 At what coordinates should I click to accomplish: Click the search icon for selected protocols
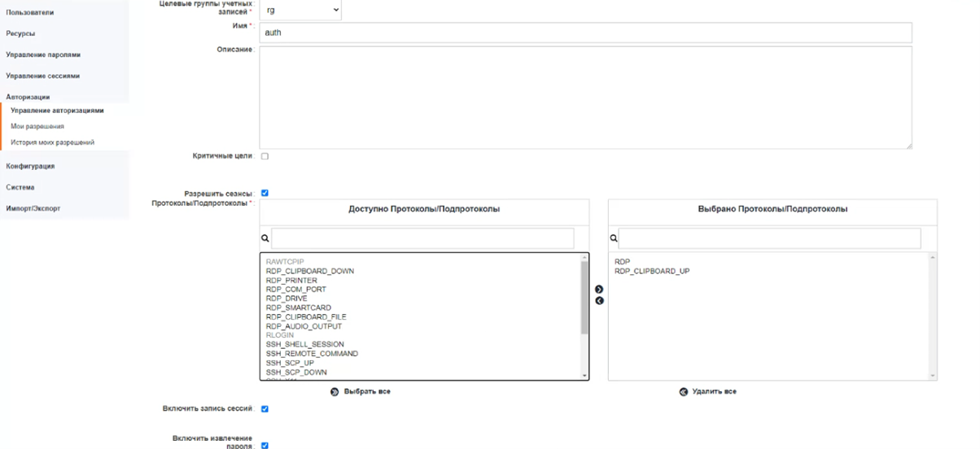pos(613,239)
